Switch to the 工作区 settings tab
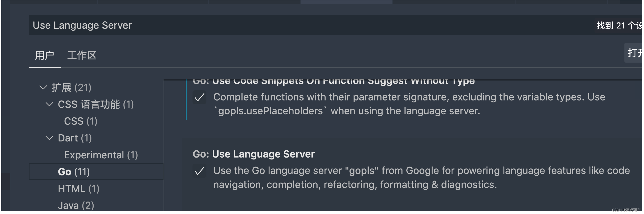The width and height of the screenshot is (644, 214). point(82,55)
